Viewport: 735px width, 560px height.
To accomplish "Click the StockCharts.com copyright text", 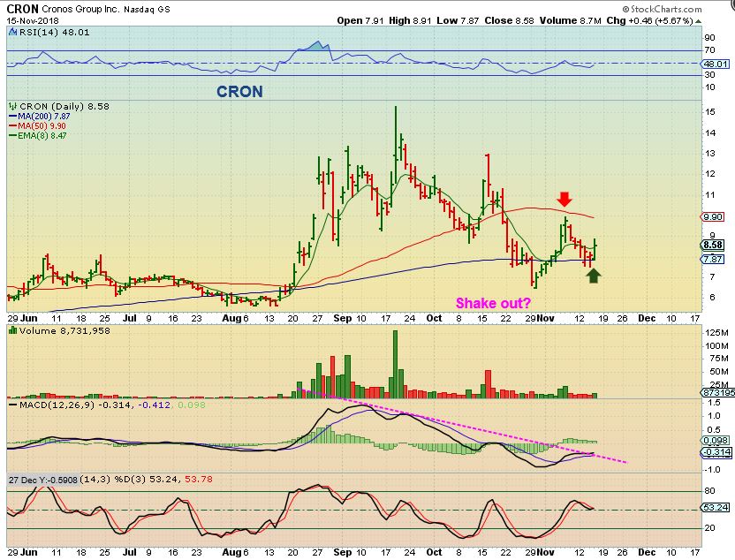I will coord(662,9).
